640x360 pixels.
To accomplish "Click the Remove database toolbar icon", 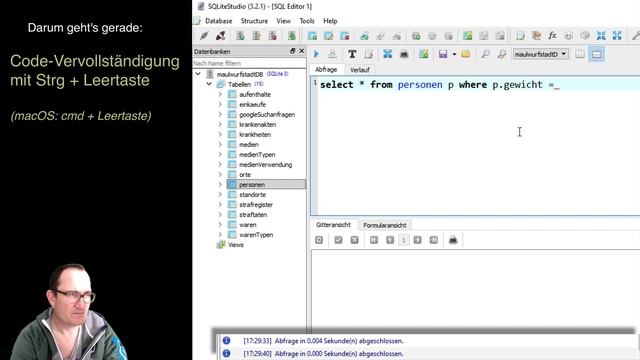I will [273, 36].
